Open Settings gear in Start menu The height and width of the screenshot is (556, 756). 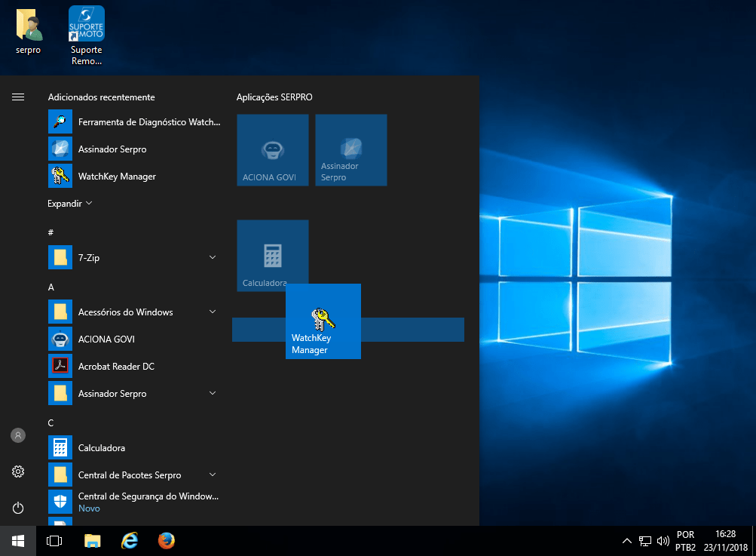click(18, 472)
